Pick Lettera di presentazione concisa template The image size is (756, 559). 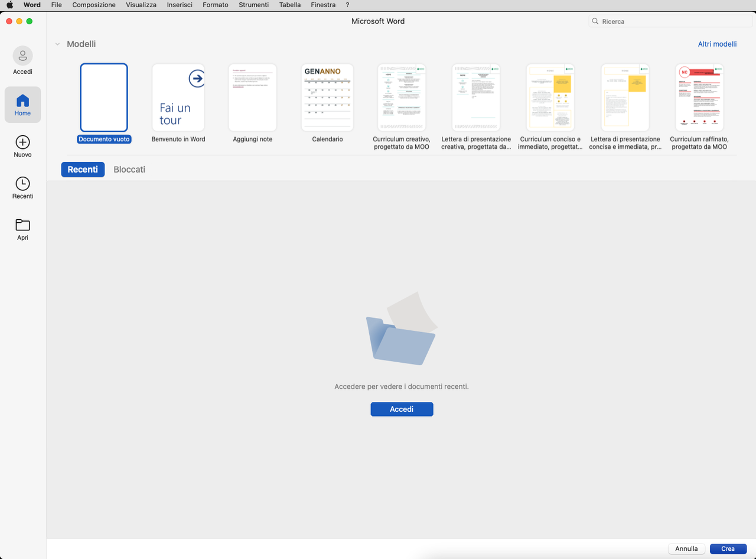point(625,97)
